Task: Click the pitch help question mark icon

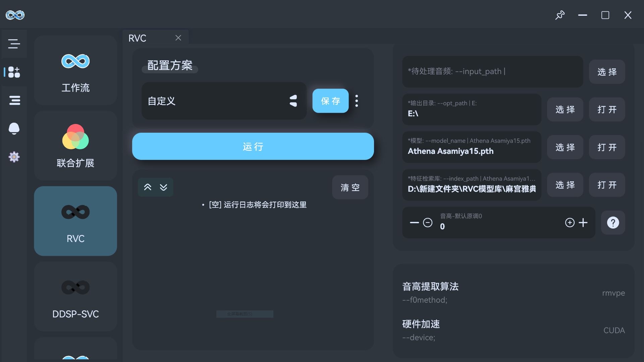Action: tap(613, 223)
